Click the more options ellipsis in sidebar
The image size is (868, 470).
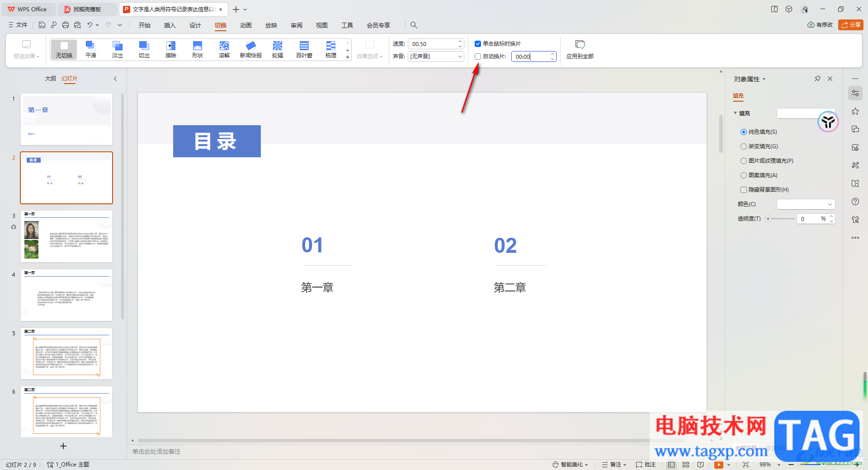coord(855,238)
